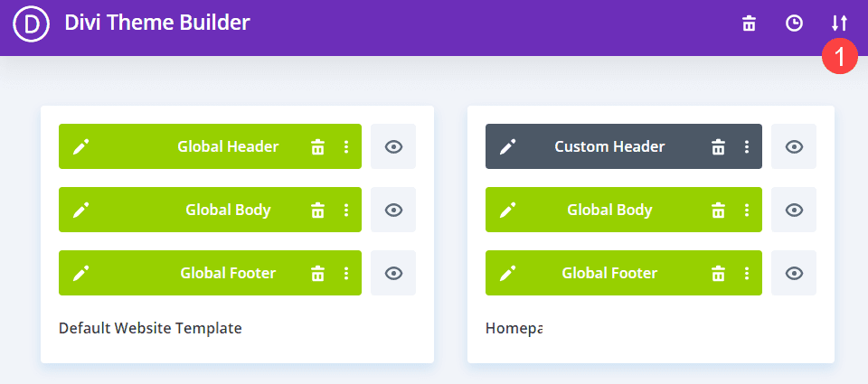The height and width of the screenshot is (384, 868).
Task: Click the Default Website Template title
Action: click(150, 328)
